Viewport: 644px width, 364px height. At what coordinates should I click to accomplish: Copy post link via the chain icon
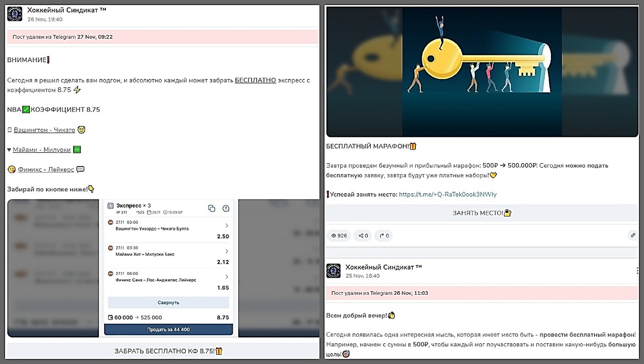pos(633,235)
